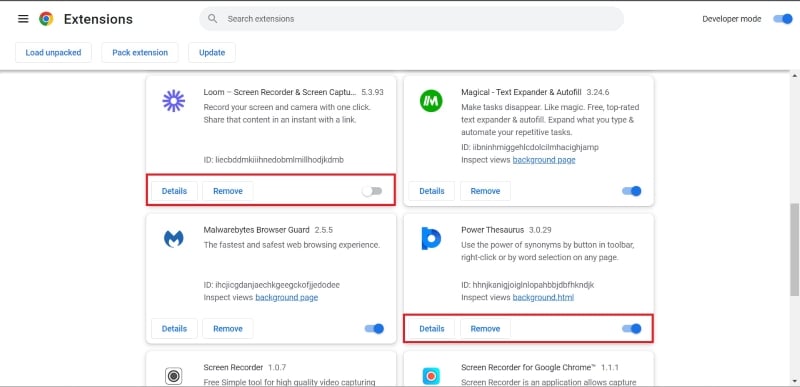Screen dimensions: 800x387
Task: Click the Screen Recorder 1.0.7 icon
Action: (x=173, y=376)
